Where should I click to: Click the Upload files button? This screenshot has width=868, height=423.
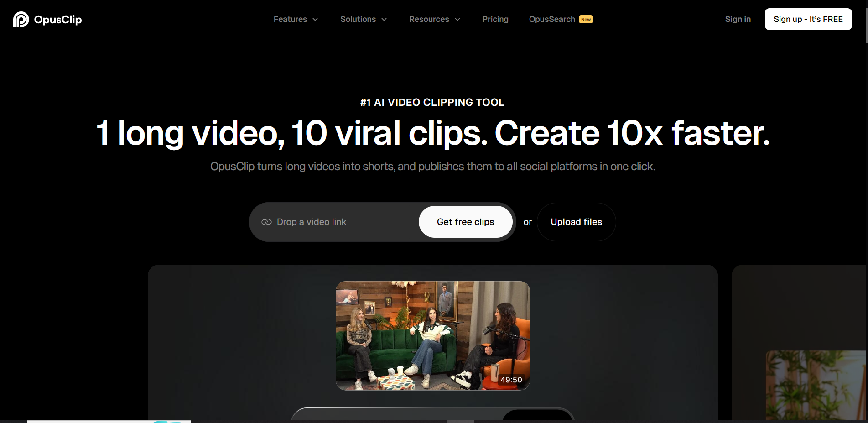point(576,222)
